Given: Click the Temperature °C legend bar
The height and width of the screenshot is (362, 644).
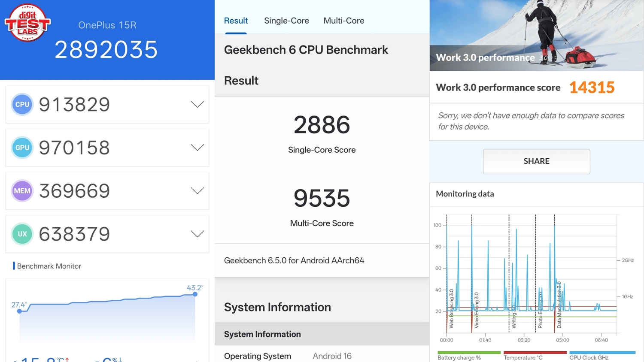Looking at the screenshot, I should tap(535, 353).
